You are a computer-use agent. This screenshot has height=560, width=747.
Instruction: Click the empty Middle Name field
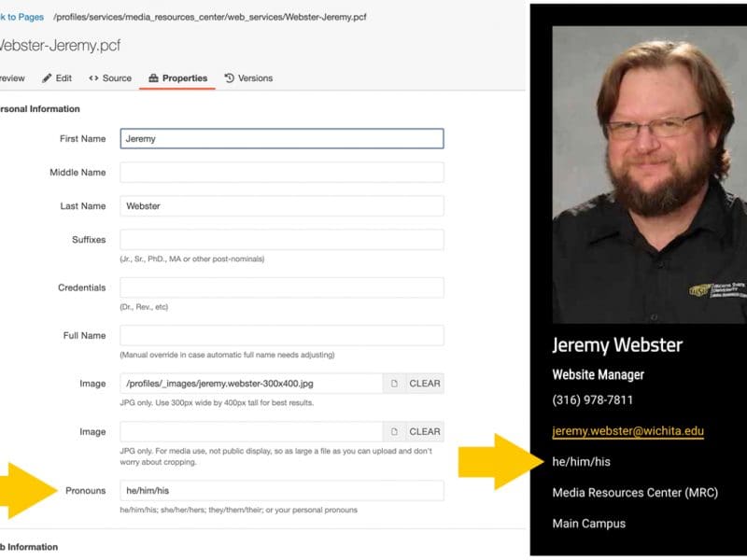tap(282, 173)
